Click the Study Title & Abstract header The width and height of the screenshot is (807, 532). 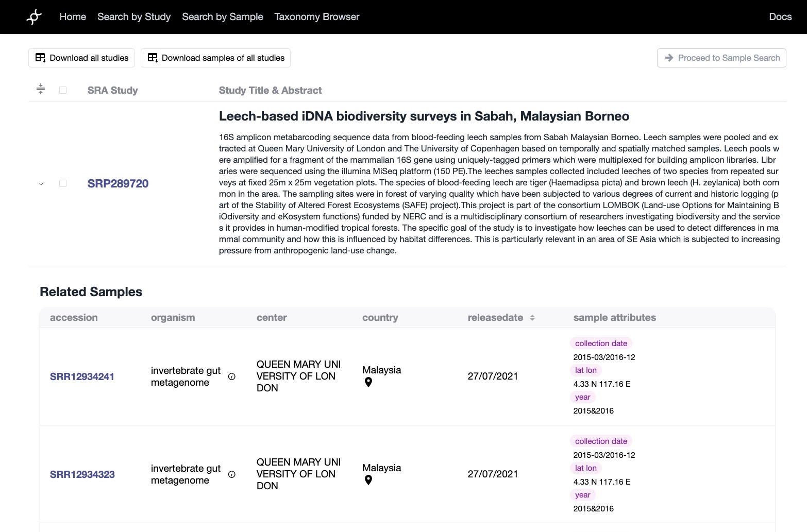pos(270,90)
